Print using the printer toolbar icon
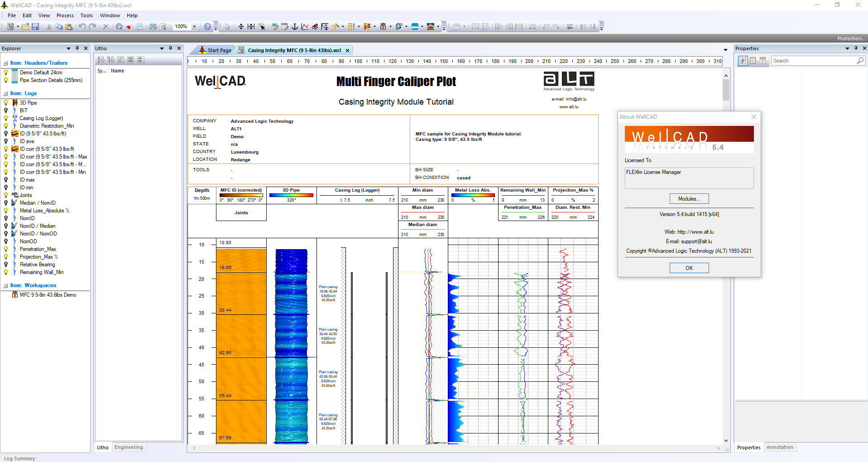The width and height of the screenshot is (868, 462). [153, 27]
